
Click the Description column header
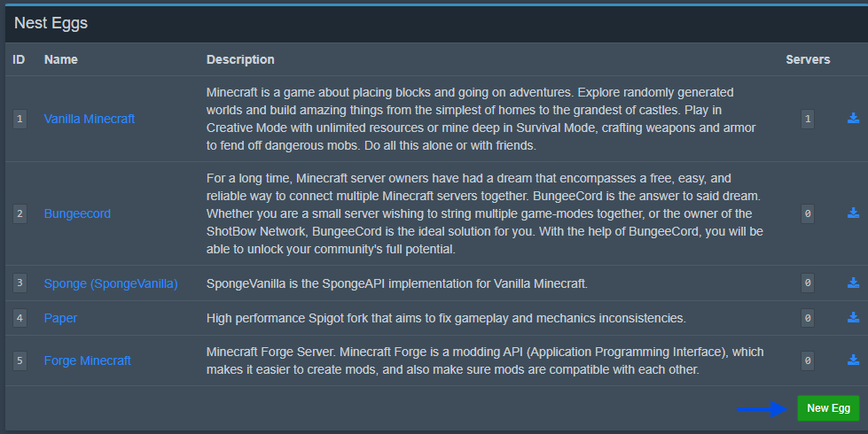point(240,59)
